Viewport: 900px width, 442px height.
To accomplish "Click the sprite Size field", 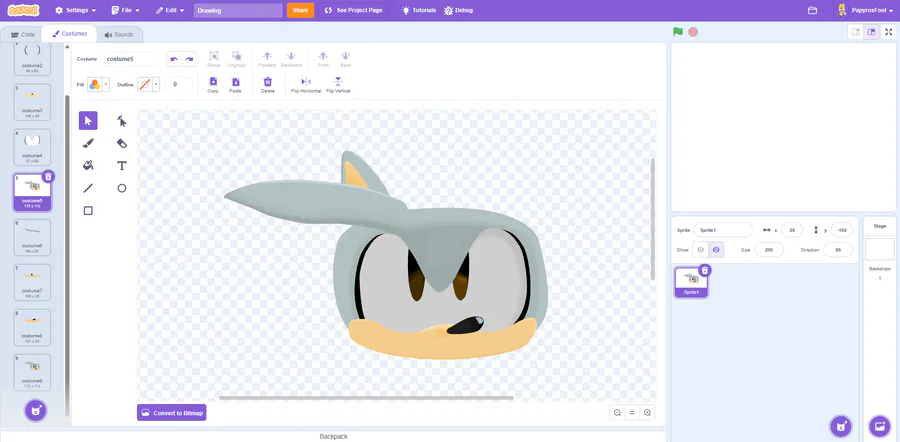I will [769, 250].
